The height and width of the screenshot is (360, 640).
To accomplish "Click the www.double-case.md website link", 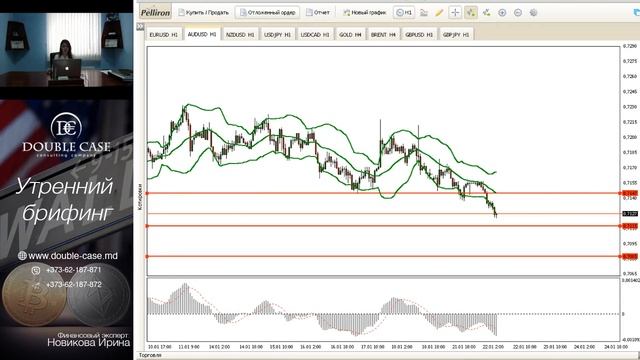I will [73, 256].
